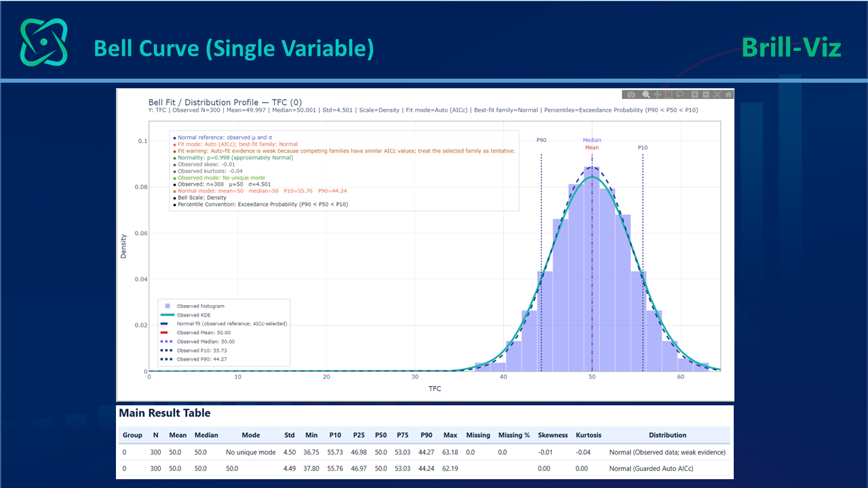Viewport: 868px width, 488px height.
Task: Click the P25 column header
Action: (x=359, y=435)
